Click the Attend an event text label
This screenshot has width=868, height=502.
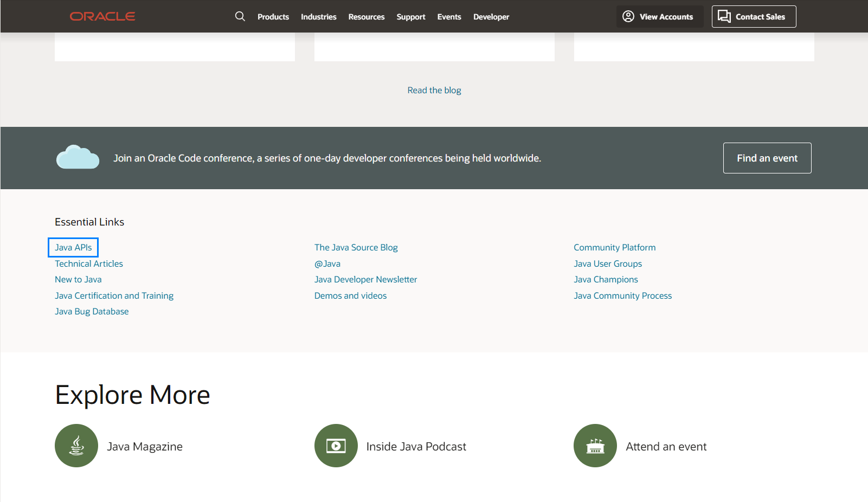(x=666, y=446)
